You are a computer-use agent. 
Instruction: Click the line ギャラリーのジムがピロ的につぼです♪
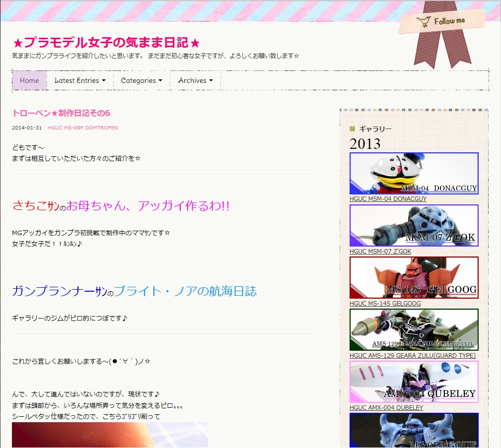[70, 318]
